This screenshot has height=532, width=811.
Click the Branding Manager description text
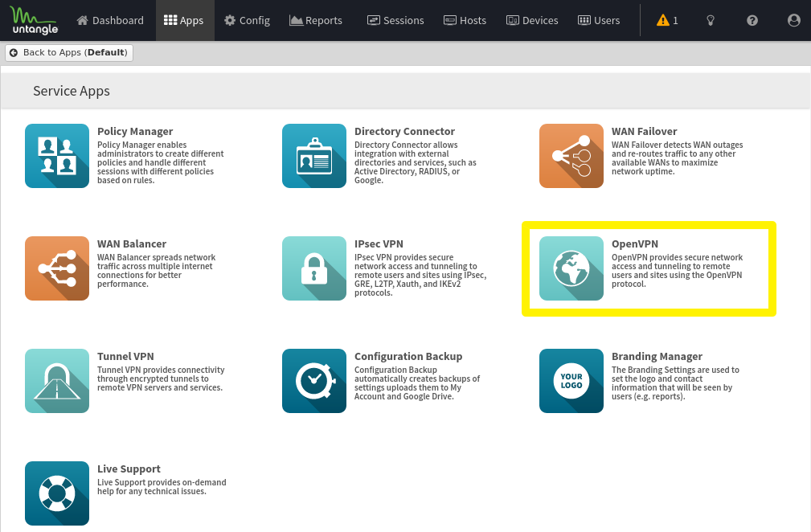675,383
